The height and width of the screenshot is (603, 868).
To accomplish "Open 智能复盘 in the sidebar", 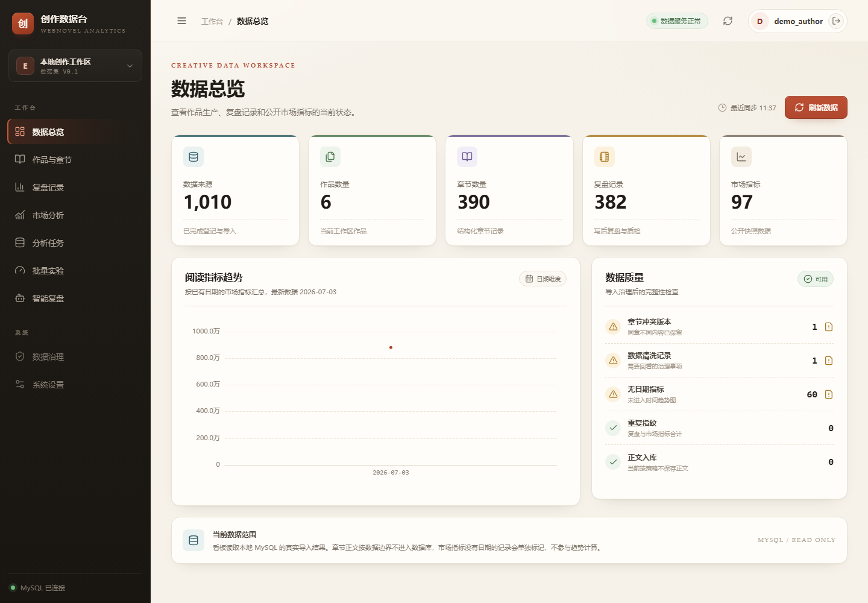I will pos(75,298).
